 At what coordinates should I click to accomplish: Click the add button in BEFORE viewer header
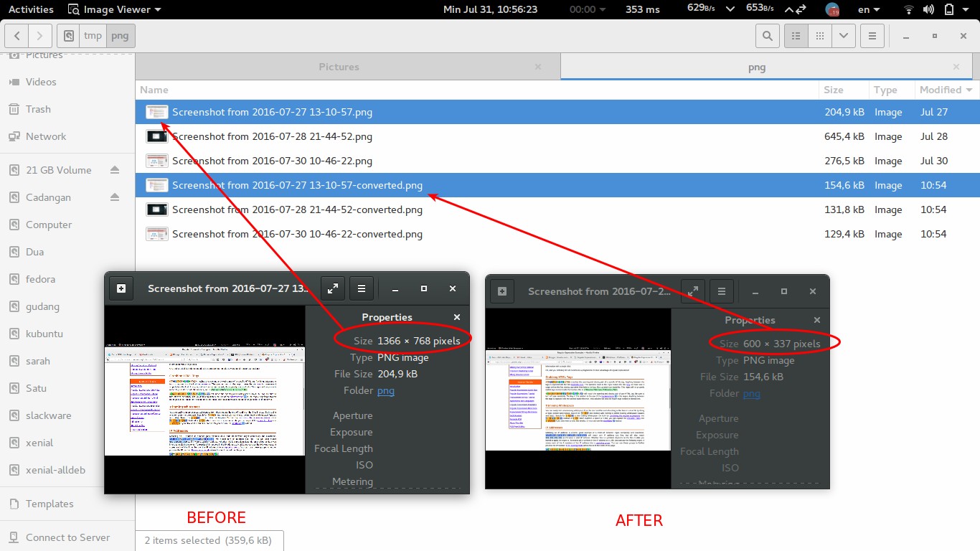pyautogui.click(x=121, y=288)
